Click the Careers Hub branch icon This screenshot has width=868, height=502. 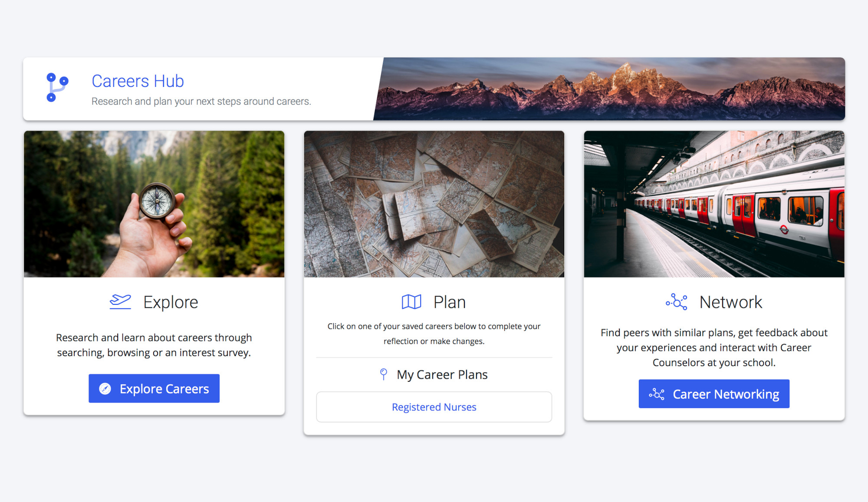pos(57,87)
